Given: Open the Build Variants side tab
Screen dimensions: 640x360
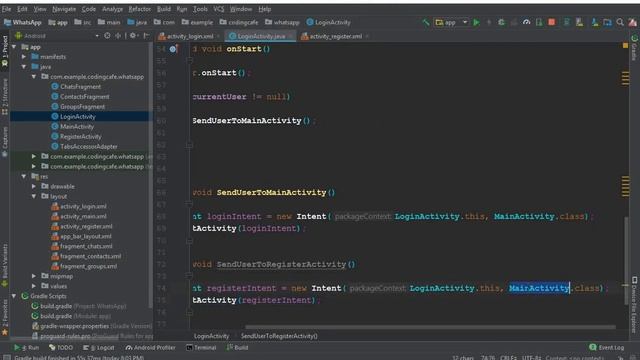Looking at the screenshot, I should [5, 265].
